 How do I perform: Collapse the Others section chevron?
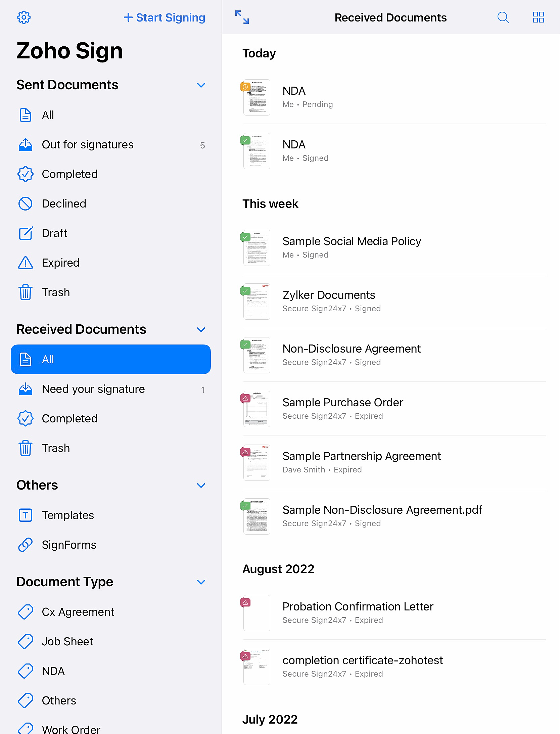coord(201,485)
